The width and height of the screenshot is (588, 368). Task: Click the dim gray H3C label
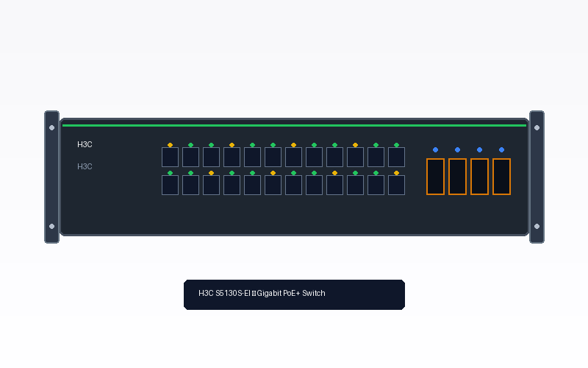click(x=85, y=167)
